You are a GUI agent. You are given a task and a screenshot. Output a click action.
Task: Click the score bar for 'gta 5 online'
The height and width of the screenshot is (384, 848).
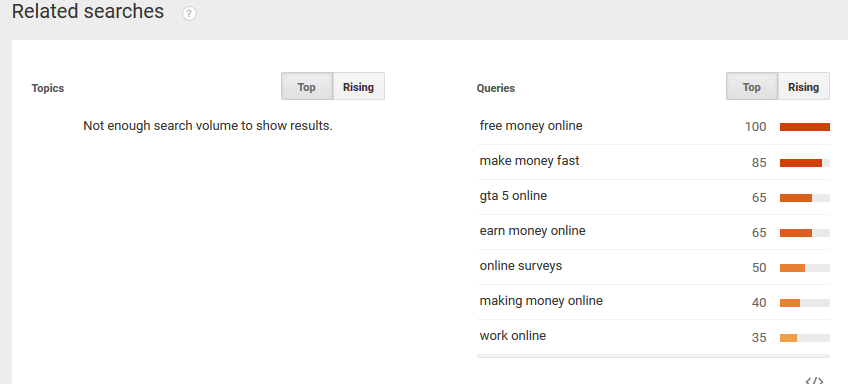pos(805,198)
